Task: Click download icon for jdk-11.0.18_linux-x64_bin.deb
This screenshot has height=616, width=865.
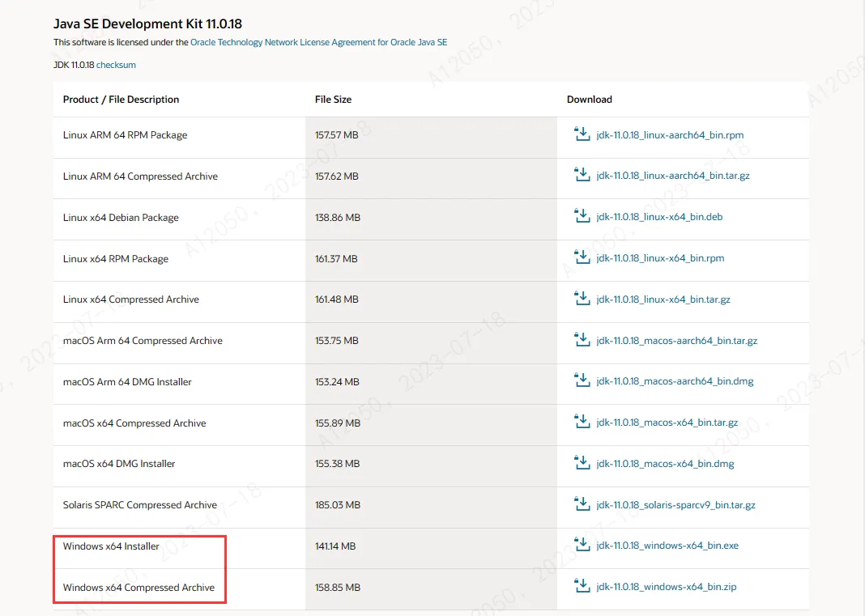Action: coord(582,216)
